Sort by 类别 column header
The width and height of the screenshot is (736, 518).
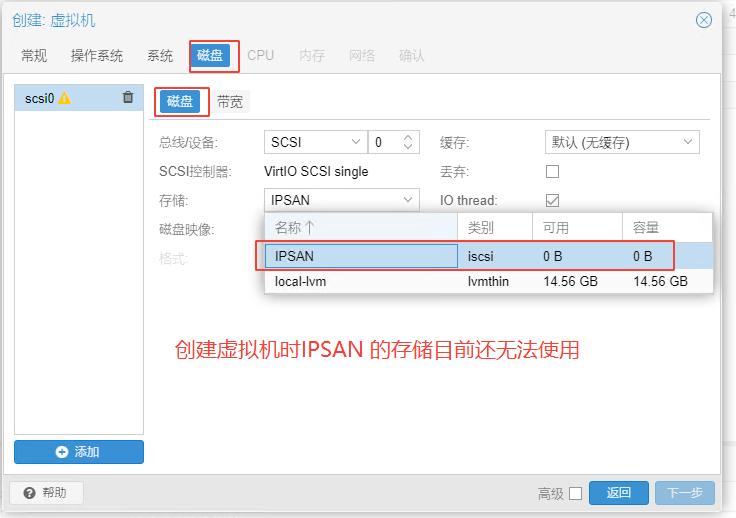495,228
